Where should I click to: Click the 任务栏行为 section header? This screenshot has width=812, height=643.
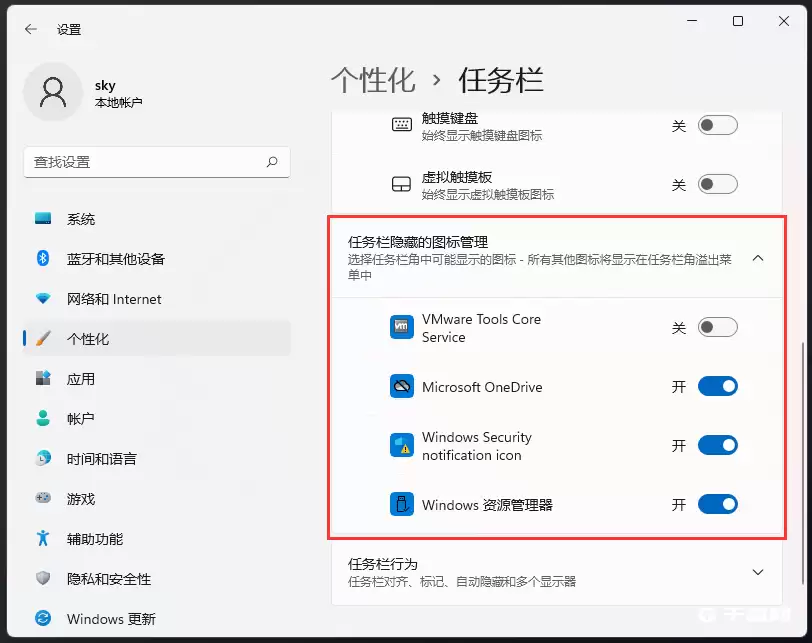(557, 572)
